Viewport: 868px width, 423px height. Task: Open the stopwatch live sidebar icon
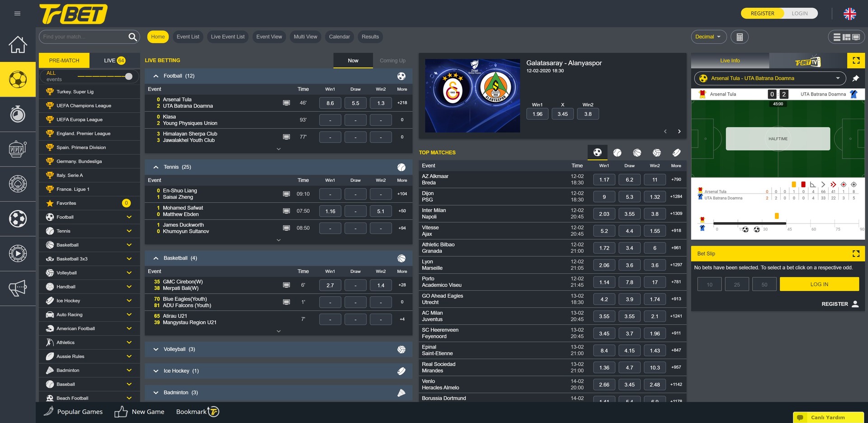pyautogui.click(x=18, y=114)
